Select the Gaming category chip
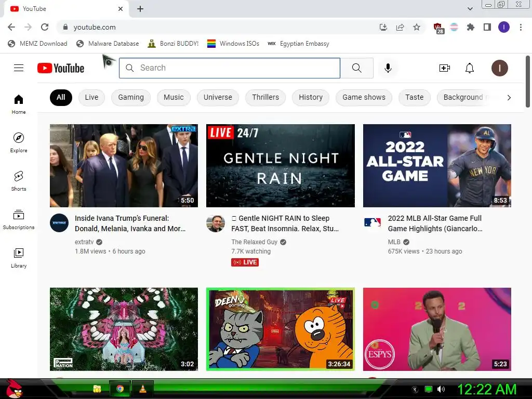532x399 pixels. click(x=131, y=97)
